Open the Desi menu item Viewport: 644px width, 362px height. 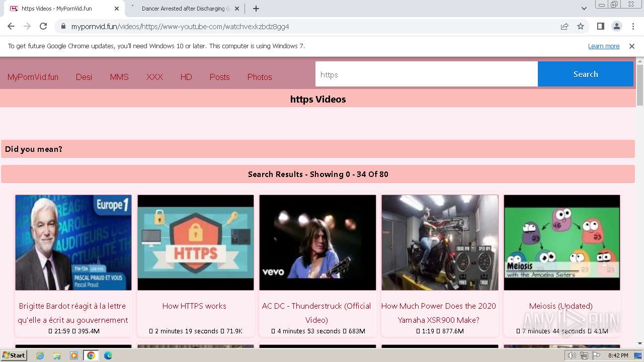(x=84, y=77)
